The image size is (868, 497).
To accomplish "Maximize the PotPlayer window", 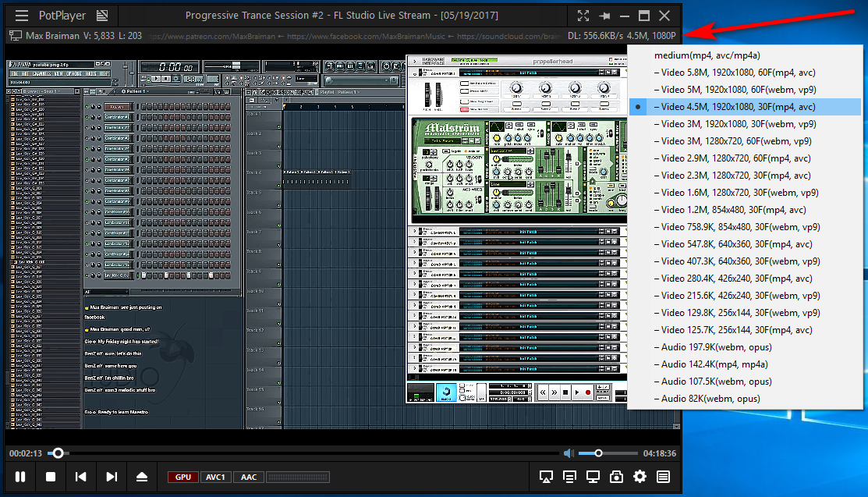I will (x=644, y=16).
